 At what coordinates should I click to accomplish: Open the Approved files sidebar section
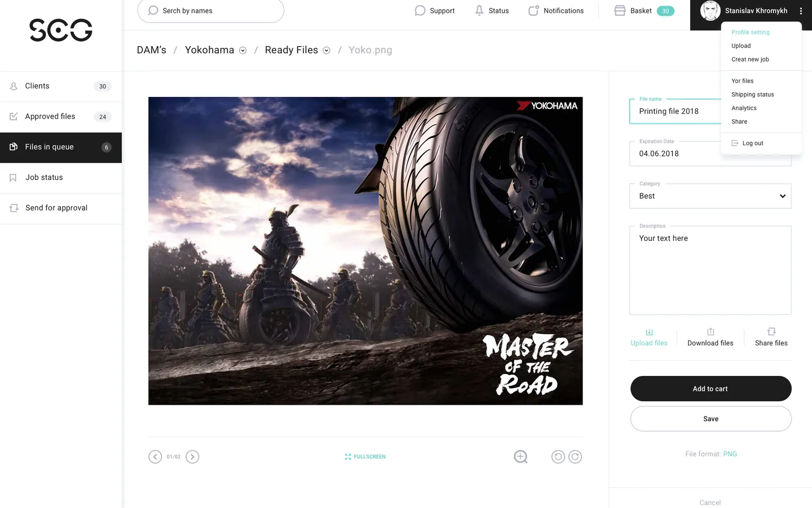pyautogui.click(x=61, y=117)
